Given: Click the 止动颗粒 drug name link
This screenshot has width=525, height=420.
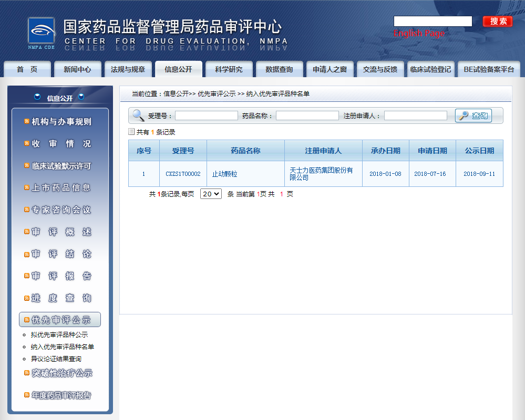Looking at the screenshot, I should click(224, 174).
